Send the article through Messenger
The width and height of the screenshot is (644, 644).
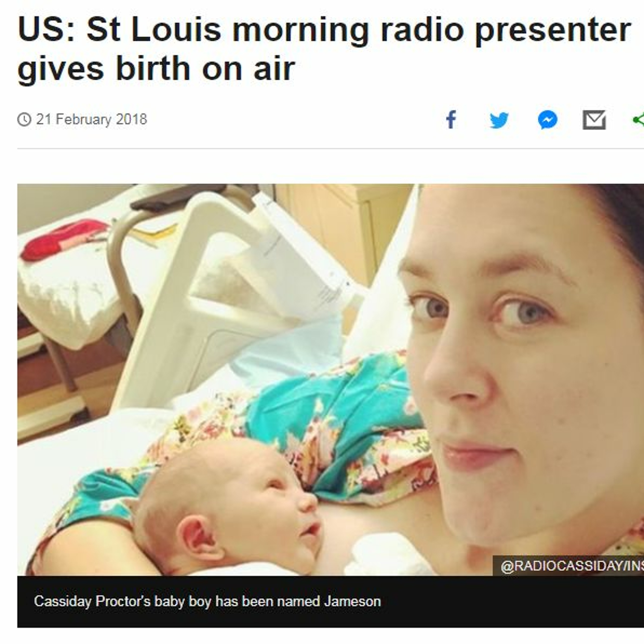(x=547, y=120)
